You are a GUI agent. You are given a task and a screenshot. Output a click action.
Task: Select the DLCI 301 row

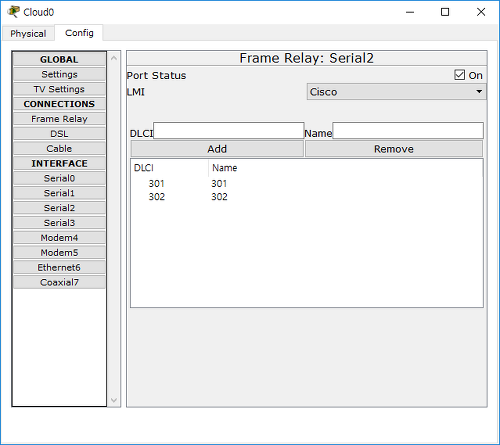tap(307, 184)
